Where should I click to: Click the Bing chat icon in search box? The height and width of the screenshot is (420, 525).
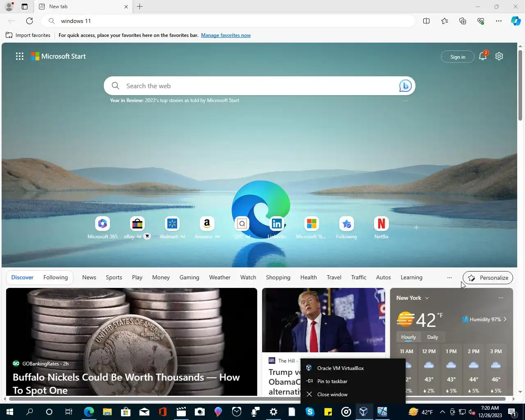[x=405, y=86]
